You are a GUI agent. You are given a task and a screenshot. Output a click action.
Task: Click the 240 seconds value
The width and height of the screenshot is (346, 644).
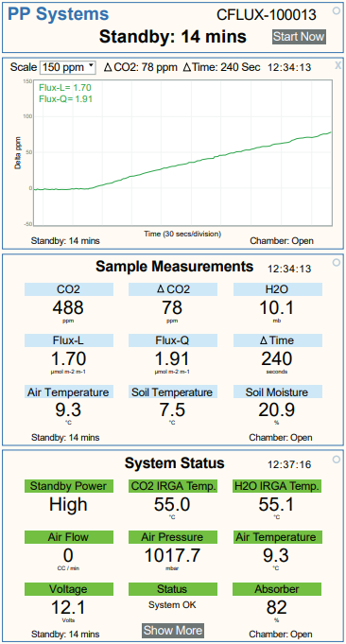[x=277, y=359]
